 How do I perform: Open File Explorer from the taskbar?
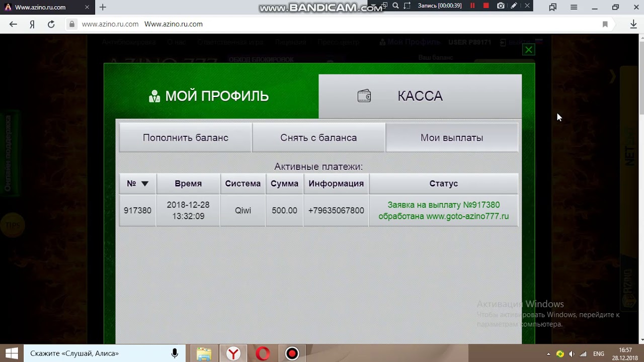tap(204, 353)
